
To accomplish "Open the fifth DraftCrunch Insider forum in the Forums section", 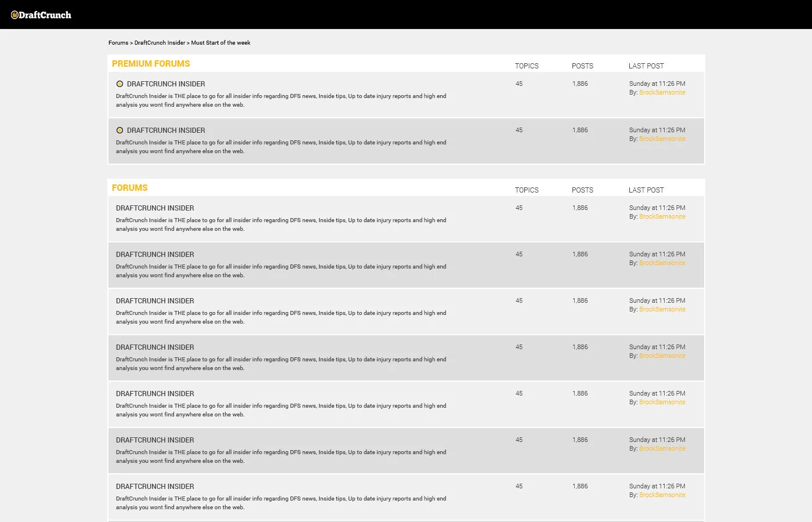I will pyautogui.click(x=155, y=394).
